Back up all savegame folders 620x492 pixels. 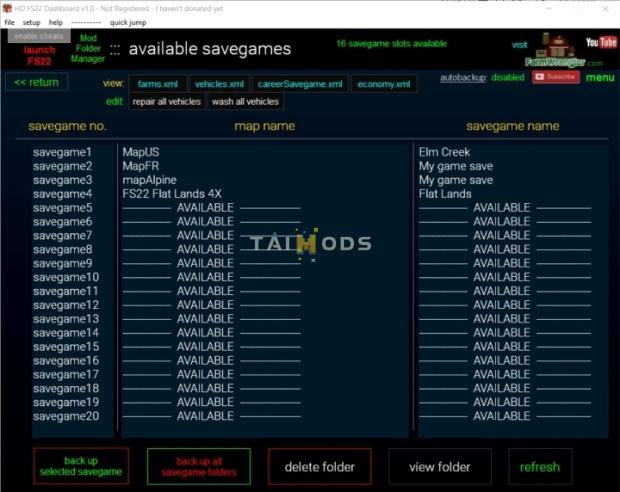(x=199, y=467)
